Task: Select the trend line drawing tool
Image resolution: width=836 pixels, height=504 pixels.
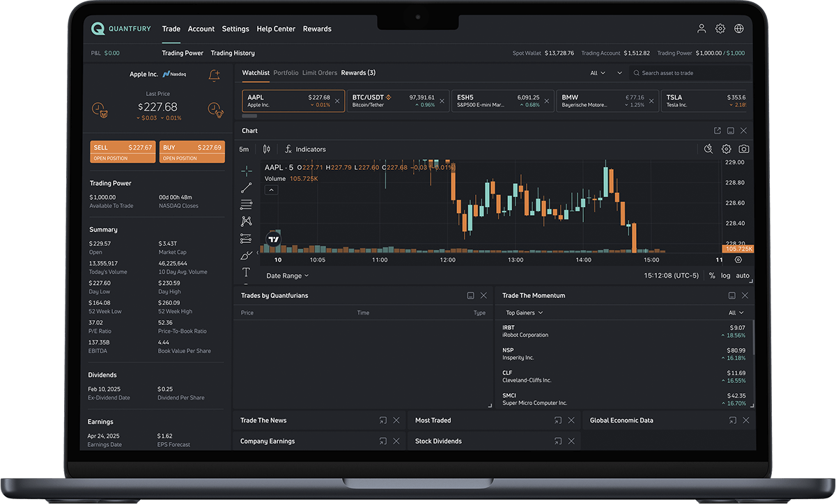Action: click(x=247, y=187)
